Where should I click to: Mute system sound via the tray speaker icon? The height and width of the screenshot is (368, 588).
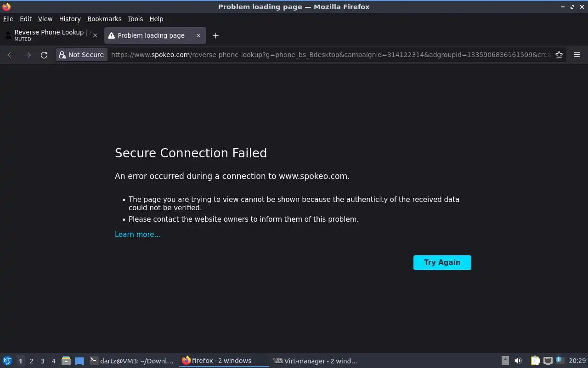click(x=518, y=361)
